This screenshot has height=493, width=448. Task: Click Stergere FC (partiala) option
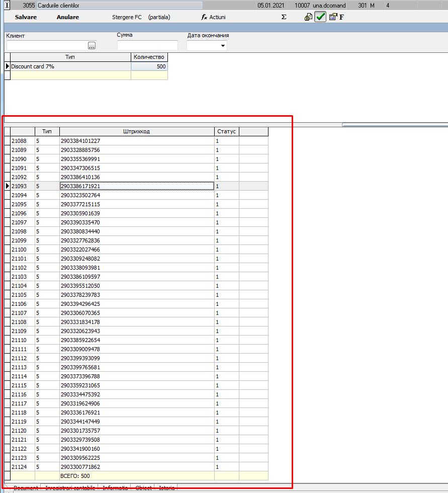click(x=141, y=17)
